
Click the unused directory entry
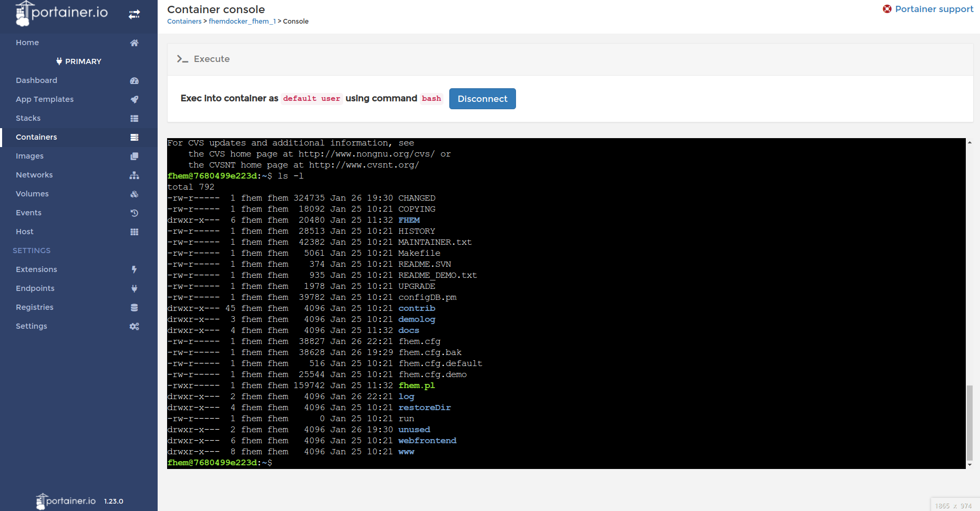(414, 430)
